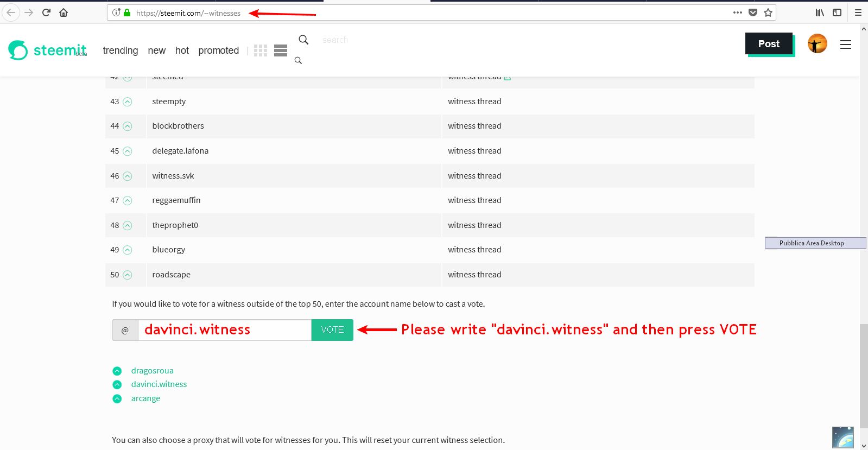Upvote witness blueorgy
The image size is (868, 450).
pos(128,250)
